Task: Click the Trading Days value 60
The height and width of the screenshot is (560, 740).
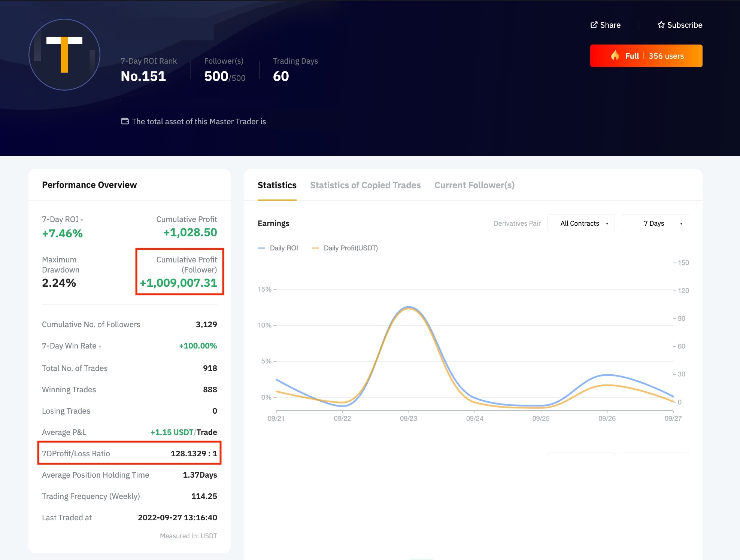Action: 281,76
